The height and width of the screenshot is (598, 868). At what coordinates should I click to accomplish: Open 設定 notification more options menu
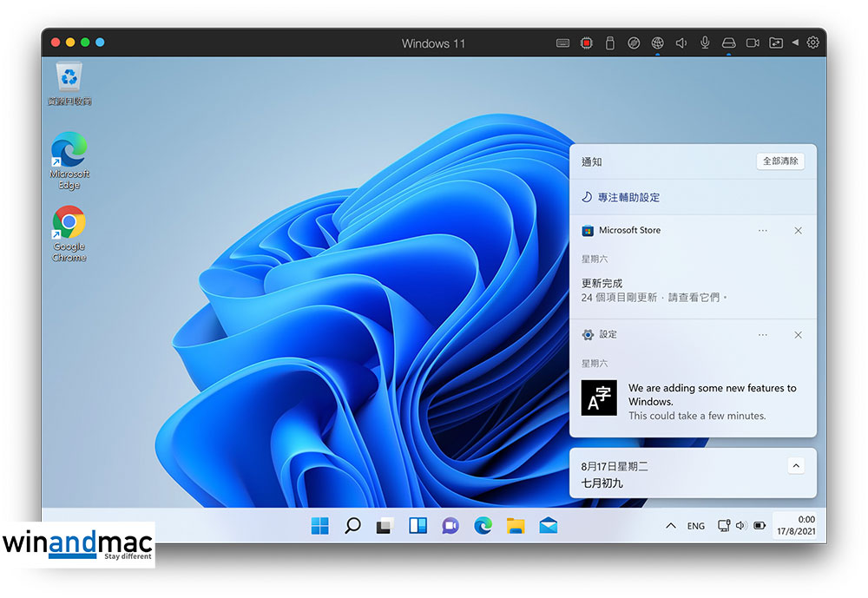763,335
